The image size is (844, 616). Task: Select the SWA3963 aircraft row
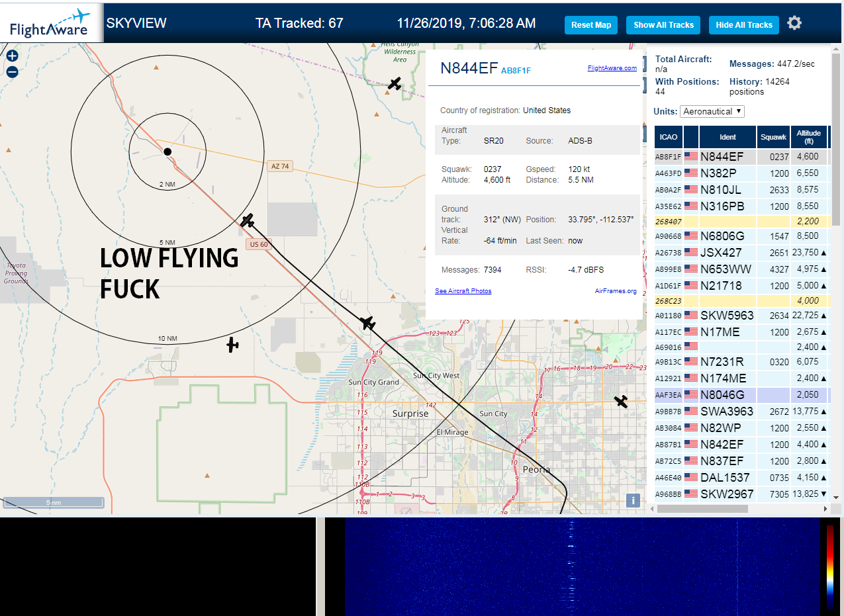(741, 412)
